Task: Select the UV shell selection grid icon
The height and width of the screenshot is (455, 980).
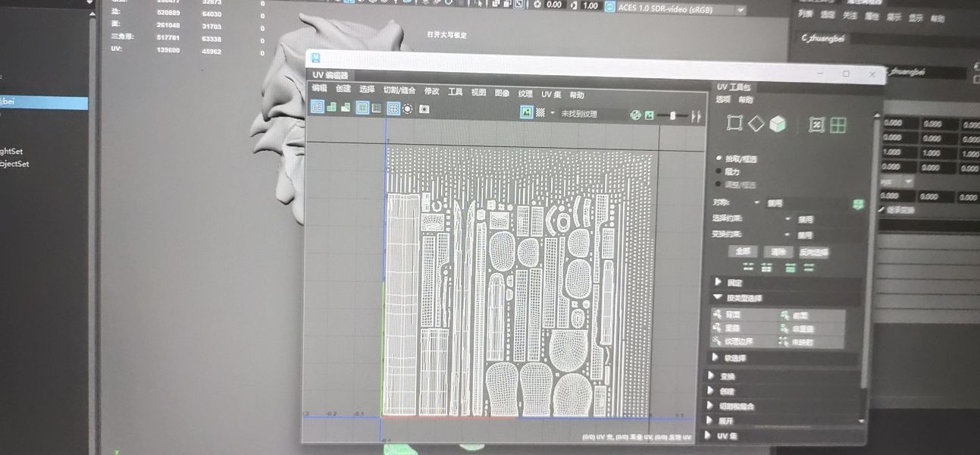Action: point(838,125)
